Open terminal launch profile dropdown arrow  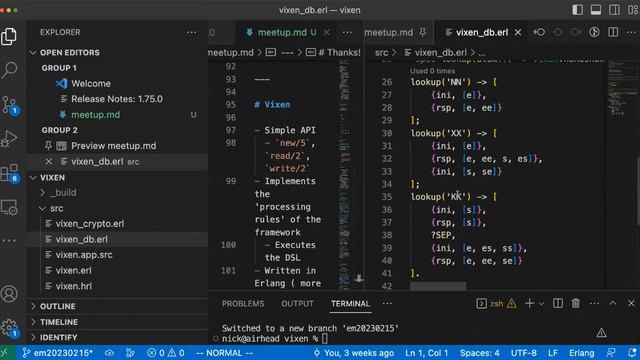pyautogui.click(x=541, y=304)
